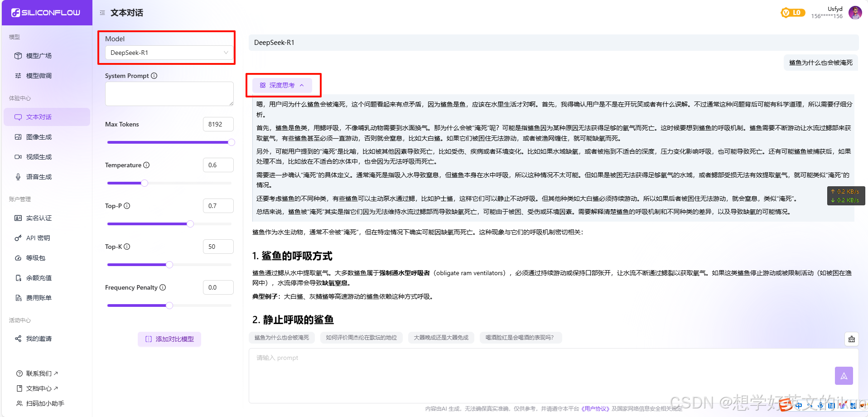868x417 pixels.
Task: Click the 余额充值 icon
Action: pyautogui.click(x=18, y=278)
